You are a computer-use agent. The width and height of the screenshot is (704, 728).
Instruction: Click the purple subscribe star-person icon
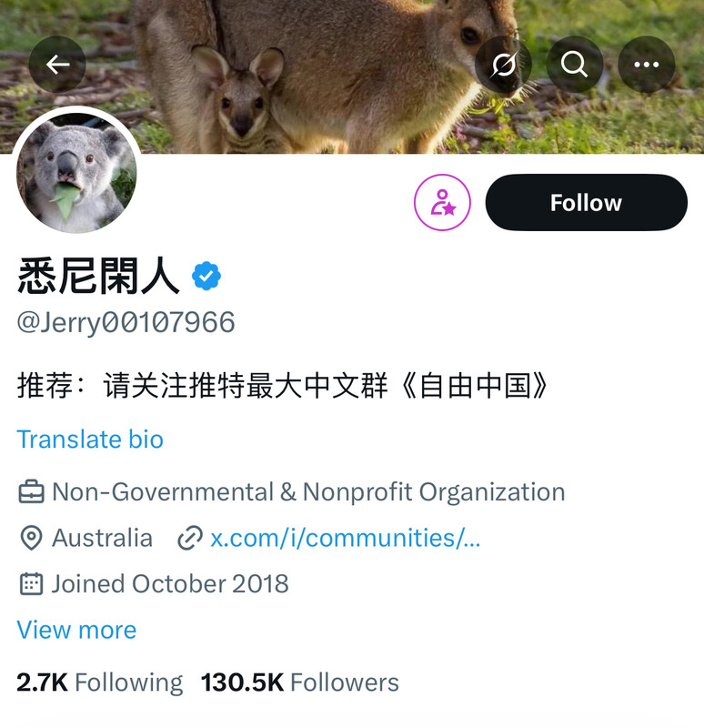click(x=442, y=202)
